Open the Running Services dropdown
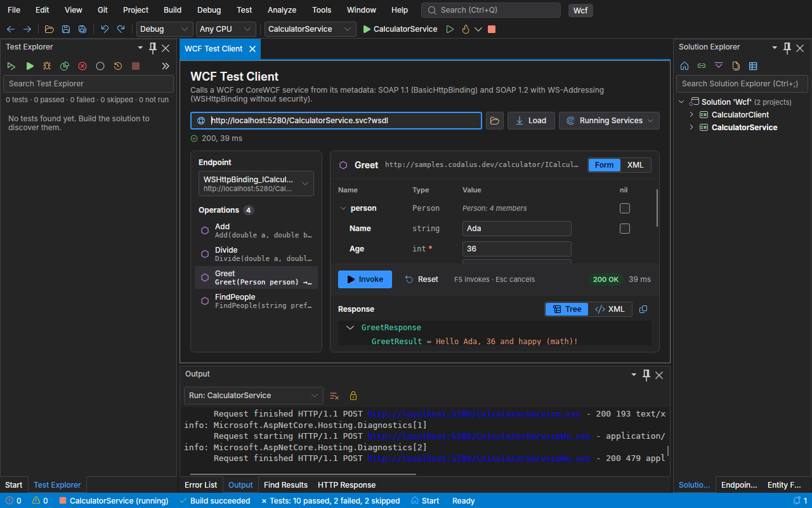 click(x=609, y=121)
